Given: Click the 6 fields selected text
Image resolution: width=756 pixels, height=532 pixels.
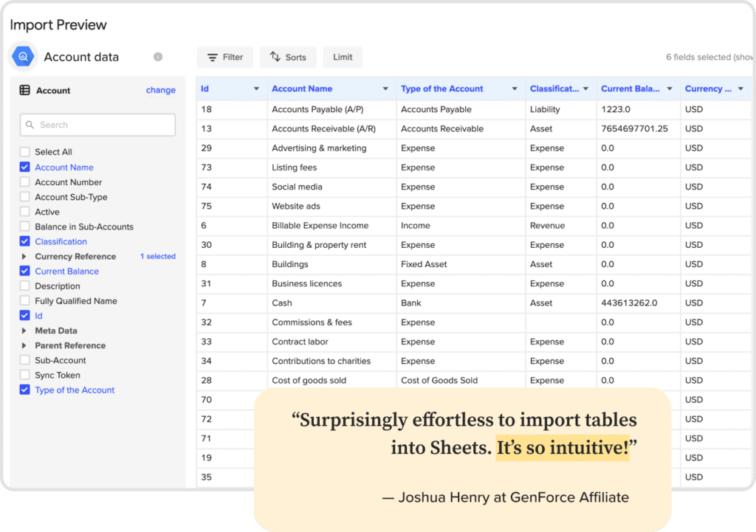Looking at the screenshot, I should (709, 58).
